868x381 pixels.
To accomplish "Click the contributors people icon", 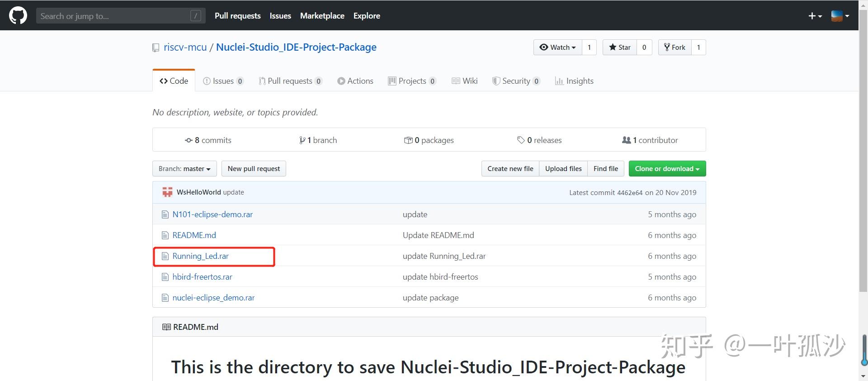I will tap(626, 140).
